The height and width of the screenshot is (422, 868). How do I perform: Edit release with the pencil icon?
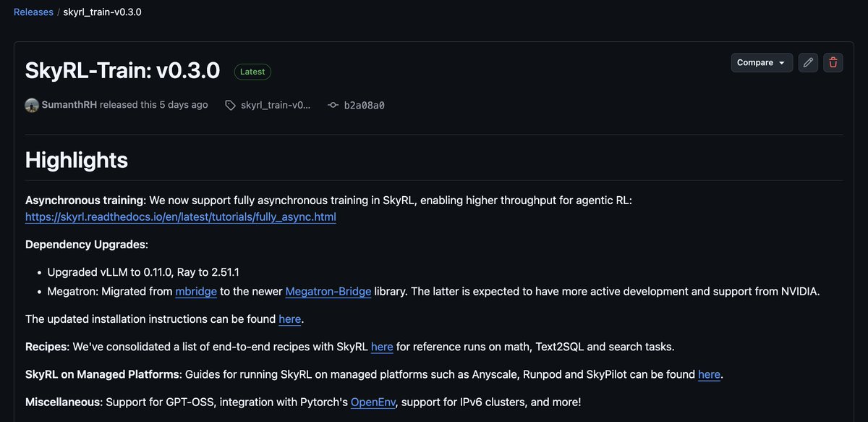coord(809,63)
